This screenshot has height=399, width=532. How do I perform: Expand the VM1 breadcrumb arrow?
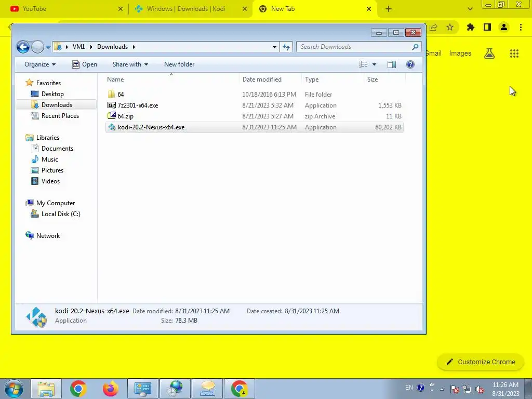click(91, 47)
